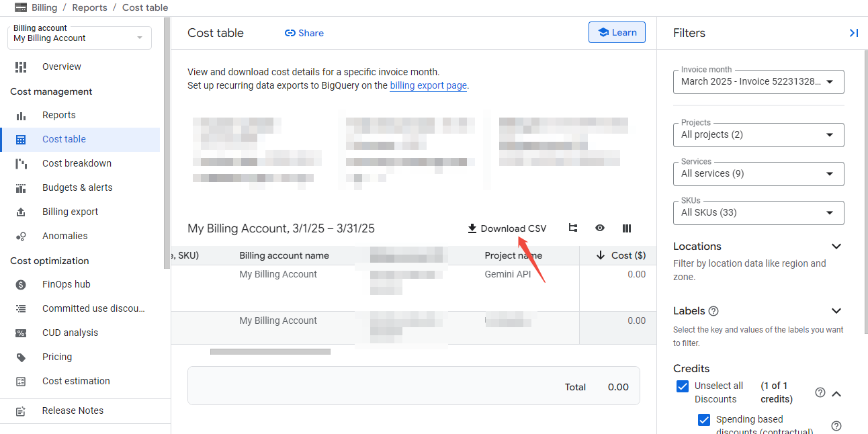This screenshot has width=868, height=434.
Task: Collapse the Filters panel arrow icon
Action: [x=853, y=33]
